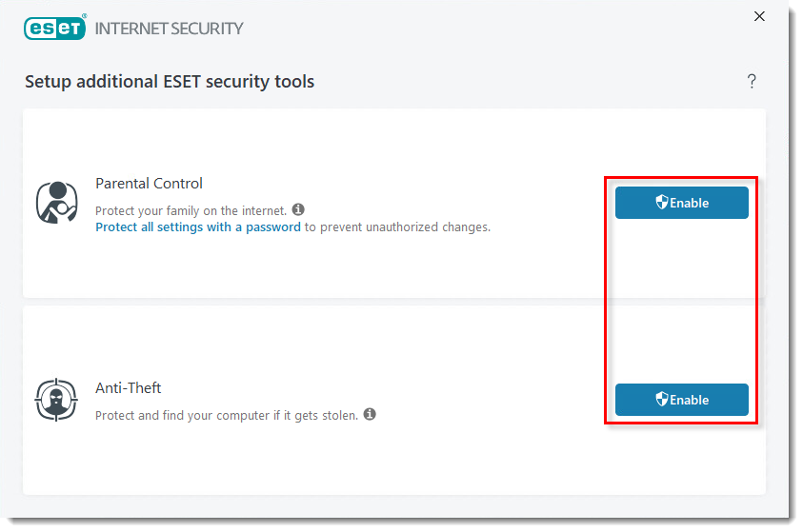Click the INTERNET SECURITY product name
Screen dimensions: 803x532
point(169,29)
